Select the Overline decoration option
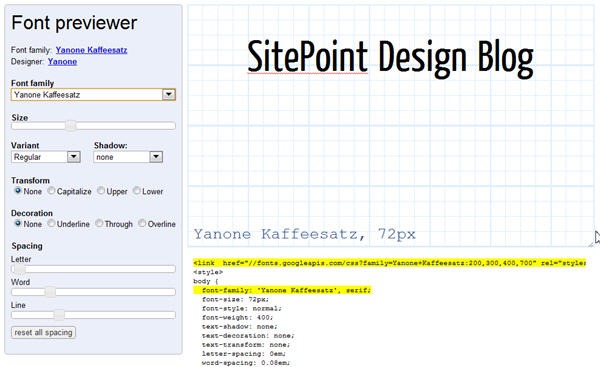The image size is (600, 367). coord(142,223)
